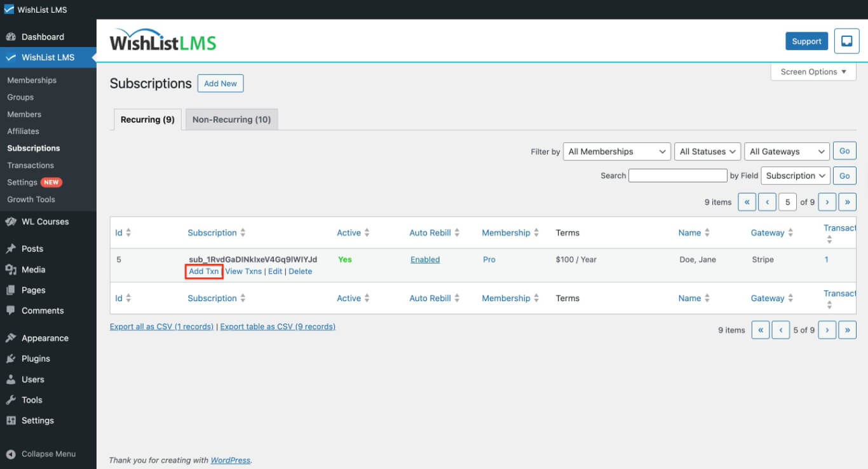The image size is (868, 469).
Task: Open the Screen Options panel
Action: click(x=813, y=71)
